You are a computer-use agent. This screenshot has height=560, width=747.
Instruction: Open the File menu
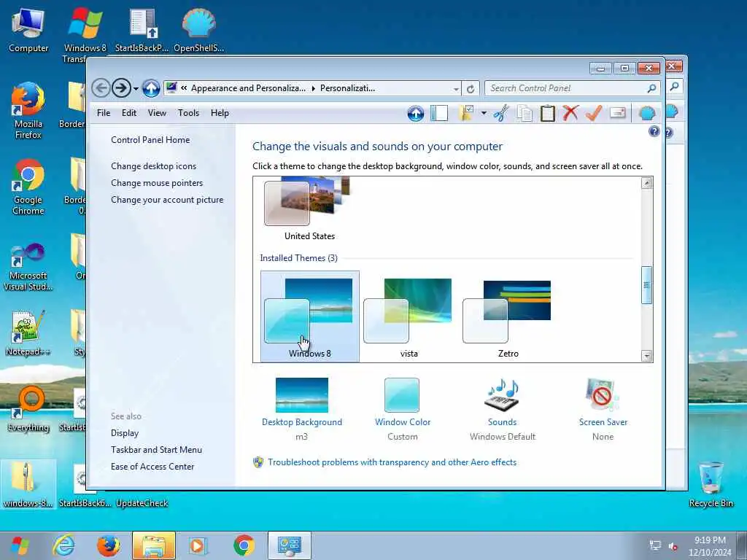pyautogui.click(x=104, y=113)
